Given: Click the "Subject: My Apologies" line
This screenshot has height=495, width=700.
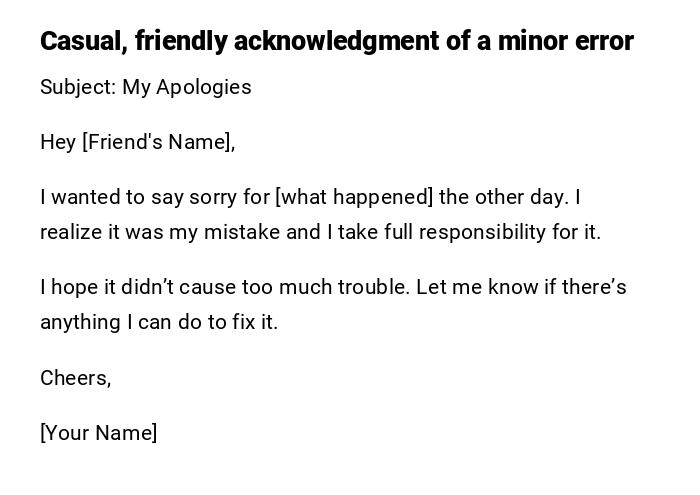Looking at the screenshot, I should [146, 87].
